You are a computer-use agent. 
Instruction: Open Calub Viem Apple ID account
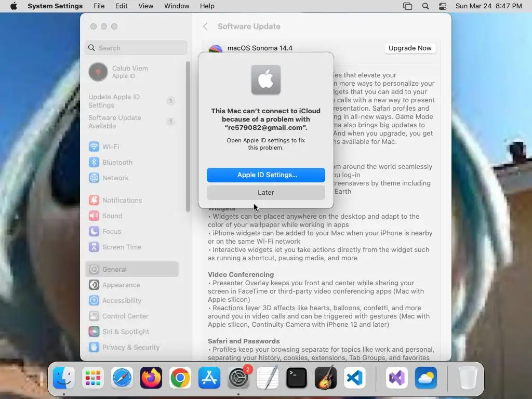coord(132,72)
